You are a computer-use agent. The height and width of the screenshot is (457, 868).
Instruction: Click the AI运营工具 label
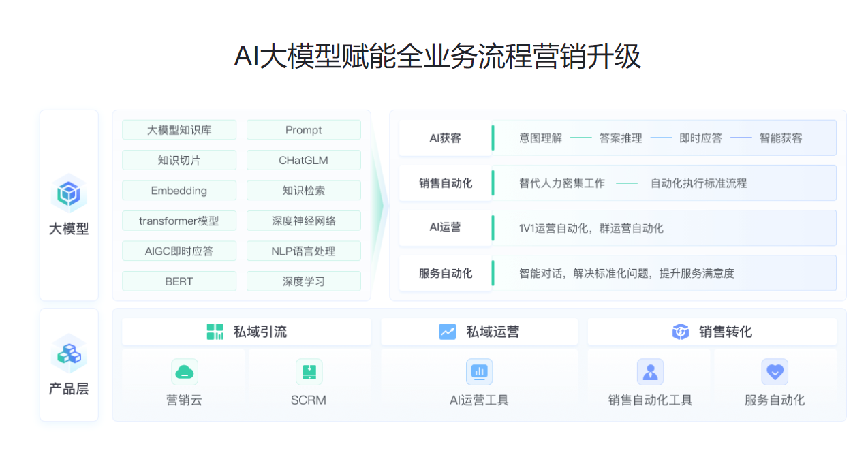click(479, 400)
